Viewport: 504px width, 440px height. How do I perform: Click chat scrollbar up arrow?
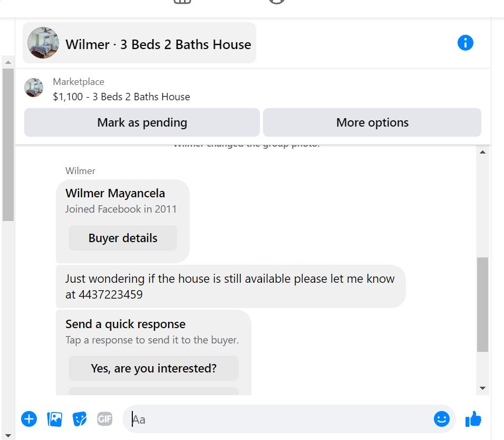482,152
